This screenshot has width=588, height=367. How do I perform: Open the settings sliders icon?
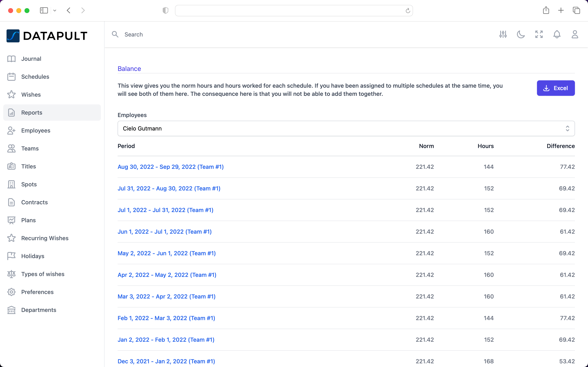tap(503, 34)
